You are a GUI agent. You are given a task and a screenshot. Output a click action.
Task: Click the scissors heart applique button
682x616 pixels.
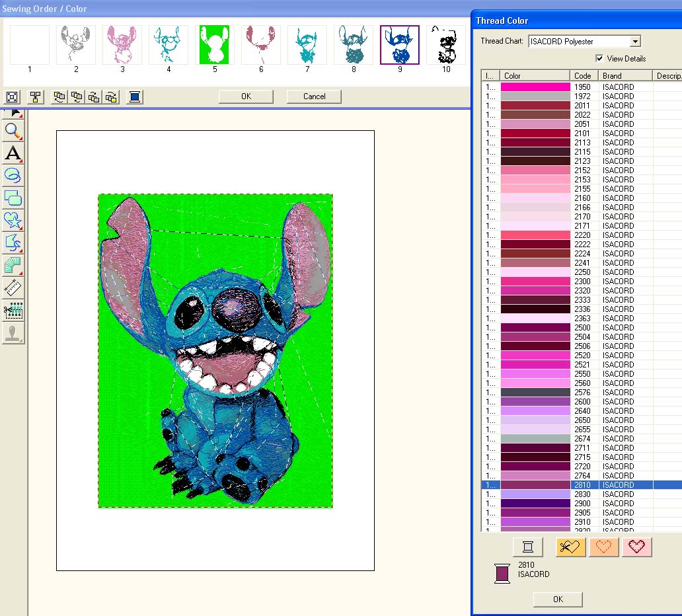click(x=571, y=547)
